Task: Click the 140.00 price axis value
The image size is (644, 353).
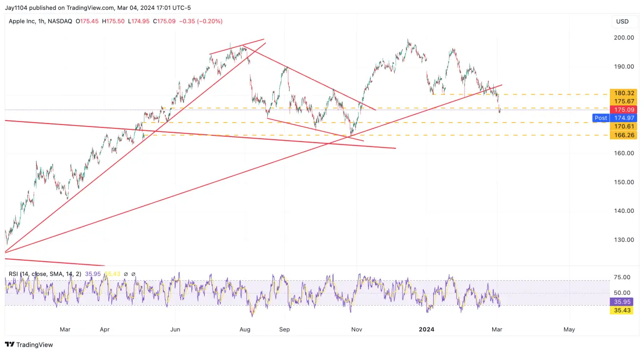Action: tap(624, 211)
